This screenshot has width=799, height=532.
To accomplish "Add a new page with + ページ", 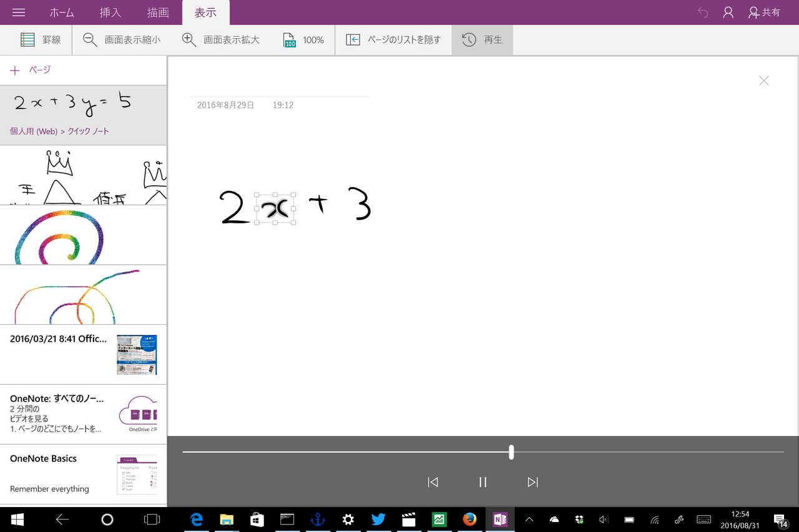I will 29,70.
